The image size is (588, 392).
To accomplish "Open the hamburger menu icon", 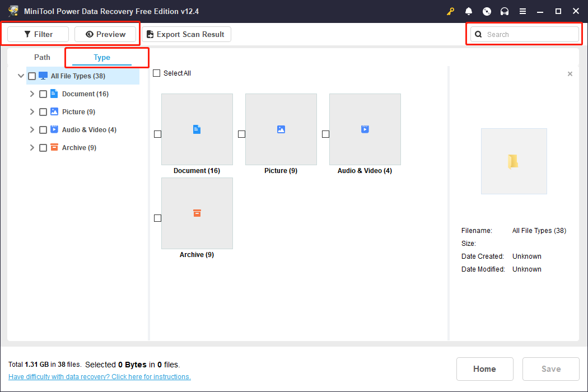I will click(x=522, y=11).
